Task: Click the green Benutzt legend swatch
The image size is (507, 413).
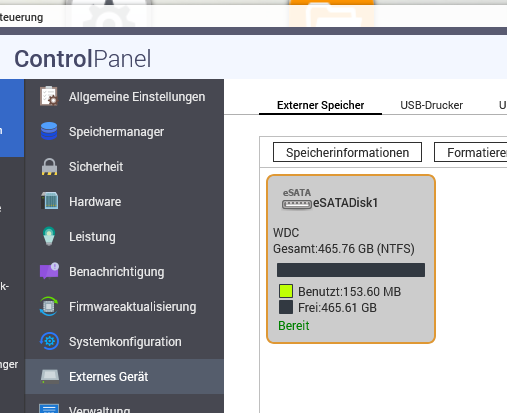Action: pyautogui.click(x=286, y=291)
